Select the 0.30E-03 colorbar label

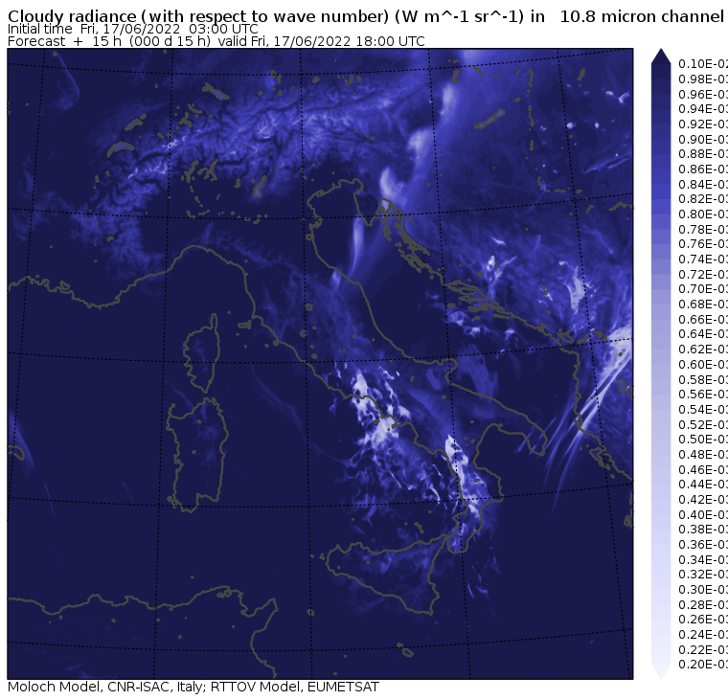703,590
